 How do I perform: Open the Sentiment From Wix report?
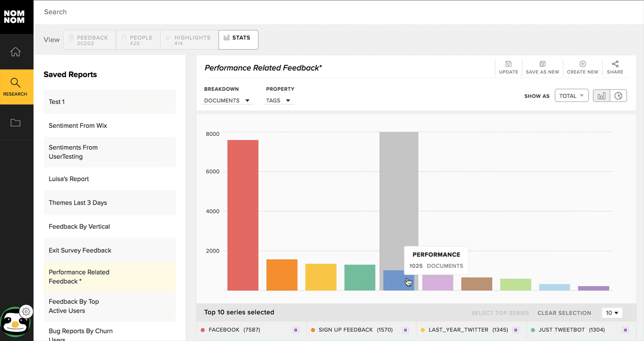(78, 125)
